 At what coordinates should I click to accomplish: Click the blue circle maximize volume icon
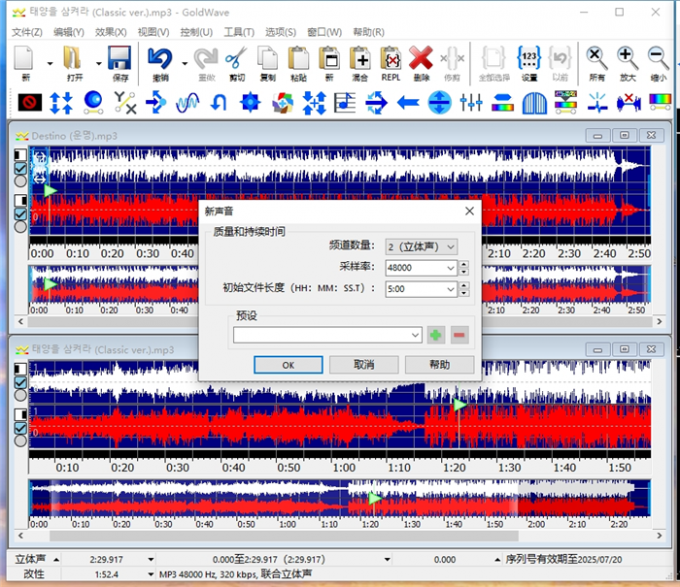click(439, 103)
